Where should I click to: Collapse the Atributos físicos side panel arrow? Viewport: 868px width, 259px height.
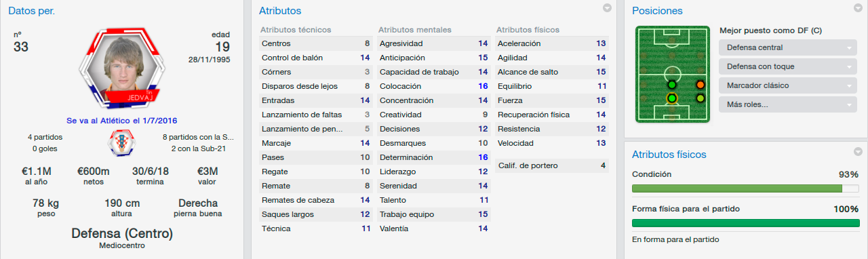point(859,152)
